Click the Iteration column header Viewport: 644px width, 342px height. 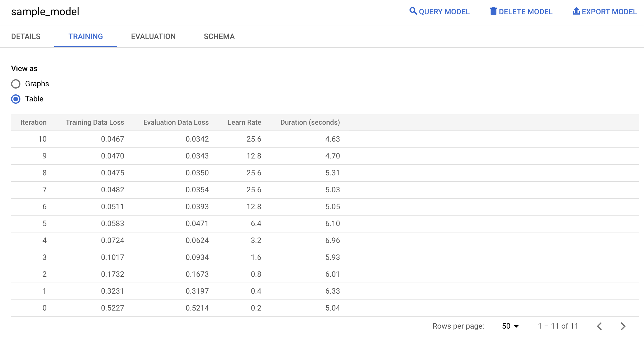tap(34, 122)
